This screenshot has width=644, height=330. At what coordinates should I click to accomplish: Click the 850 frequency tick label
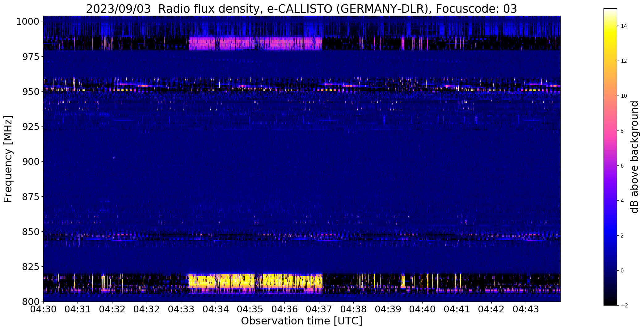pos(31,232)
